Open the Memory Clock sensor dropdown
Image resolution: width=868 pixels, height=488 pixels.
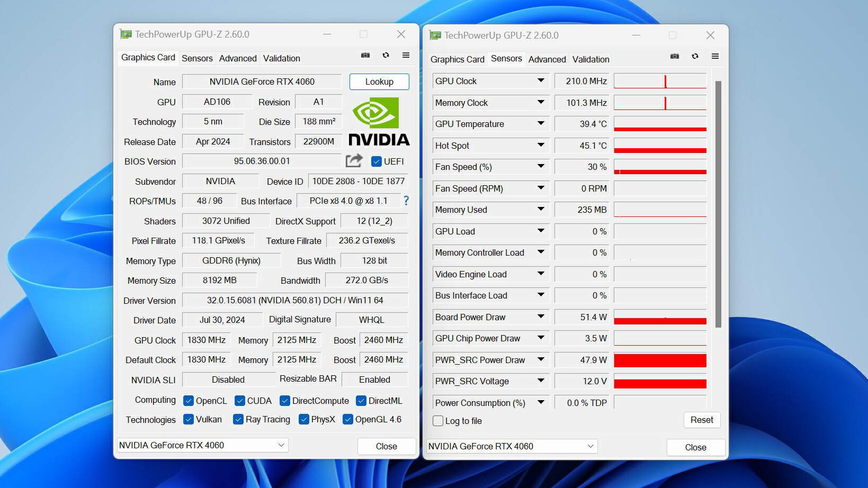click(x=541, y=102)
